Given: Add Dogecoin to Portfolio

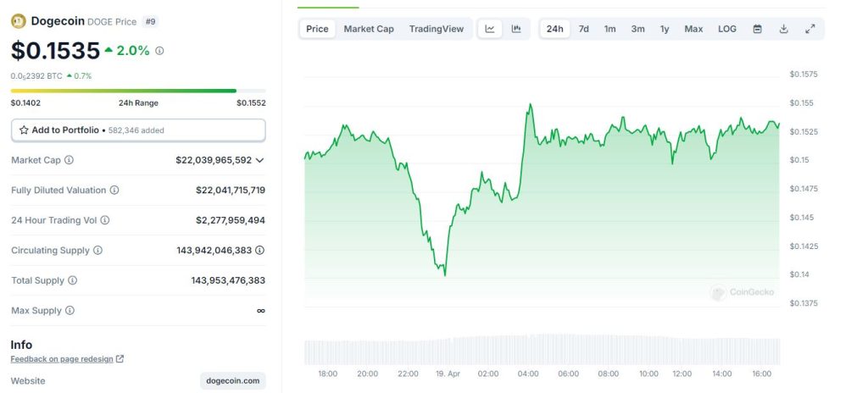Looking at the screenshot, I should coord(138,130).
